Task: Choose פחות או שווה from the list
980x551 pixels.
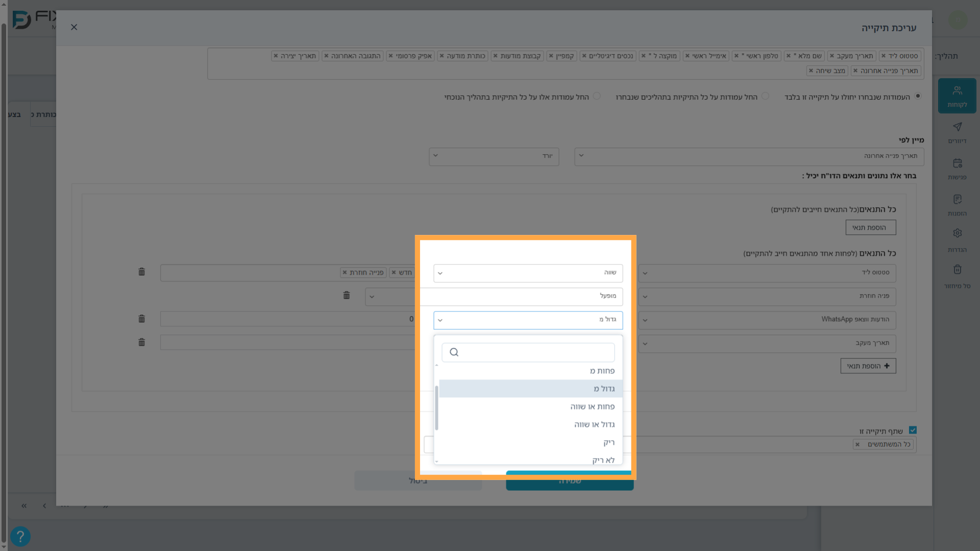Action: tap(531, 406)
